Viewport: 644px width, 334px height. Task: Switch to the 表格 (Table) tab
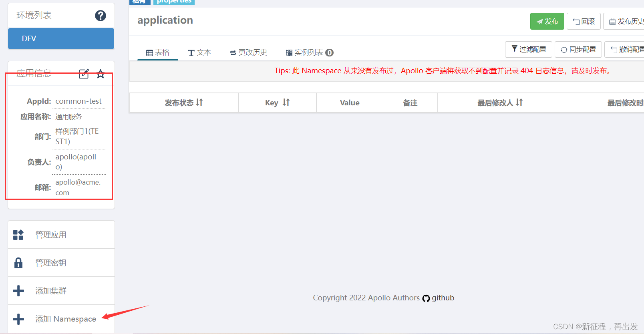pos(158,52)
